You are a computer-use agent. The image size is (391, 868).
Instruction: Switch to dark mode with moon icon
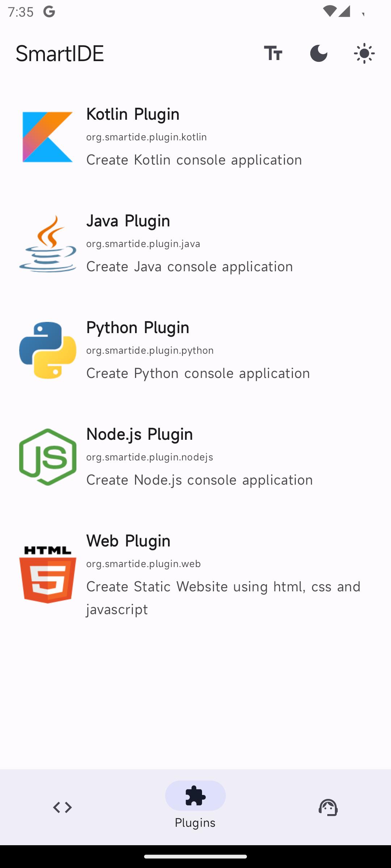[x=319, y=54]
